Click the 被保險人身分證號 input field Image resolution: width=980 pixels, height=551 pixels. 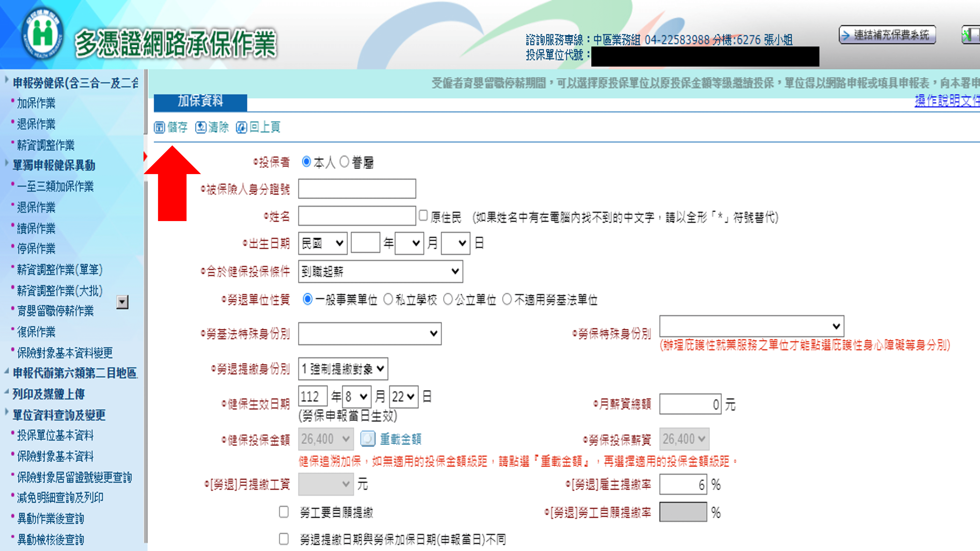click(357, 189)
